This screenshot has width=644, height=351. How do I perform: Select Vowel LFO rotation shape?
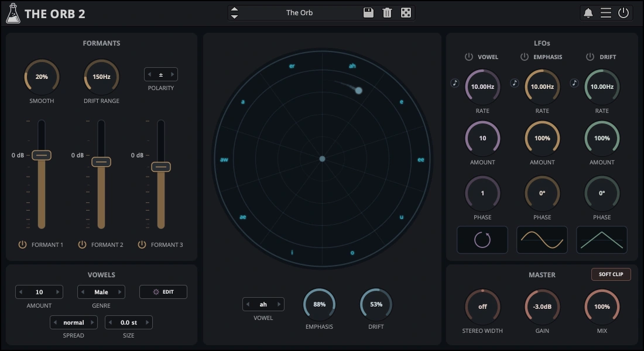click(482, 240)
